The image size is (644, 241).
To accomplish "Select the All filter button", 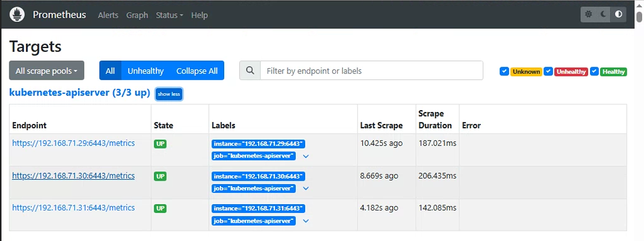I will 110,71.
